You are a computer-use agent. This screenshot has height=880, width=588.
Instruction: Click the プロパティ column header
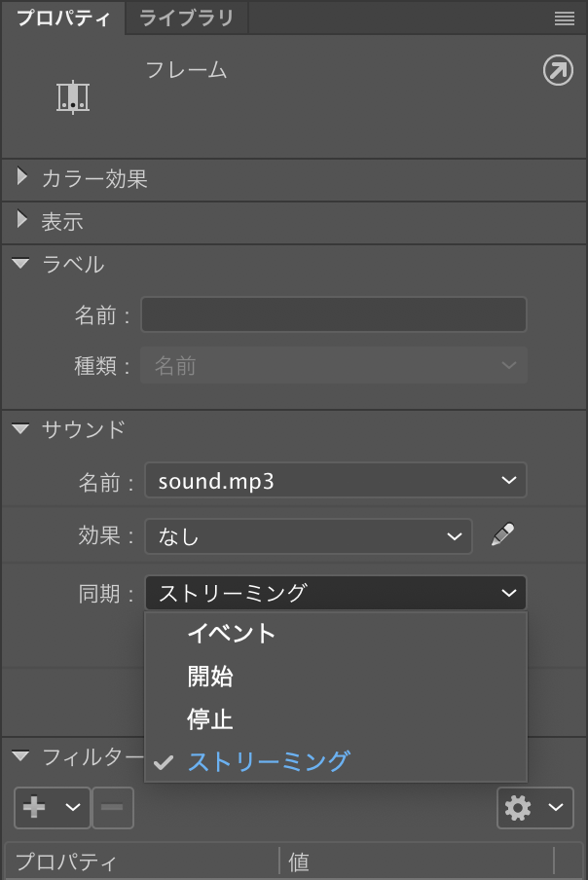click(x=141, y=862)
